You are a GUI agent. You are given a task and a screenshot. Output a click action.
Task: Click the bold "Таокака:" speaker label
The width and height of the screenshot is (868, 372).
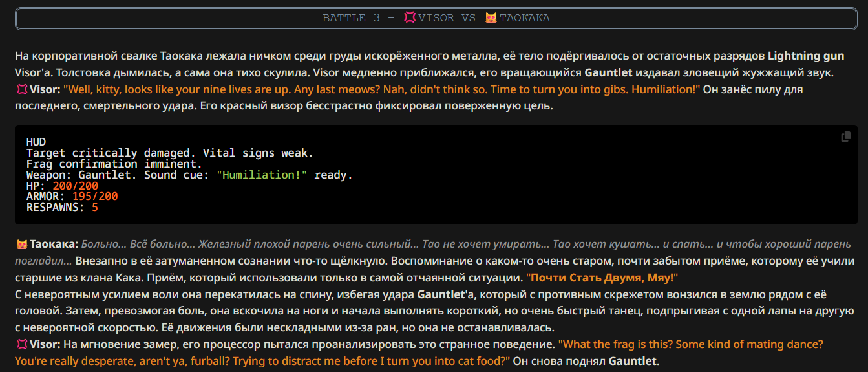(54, 245)
